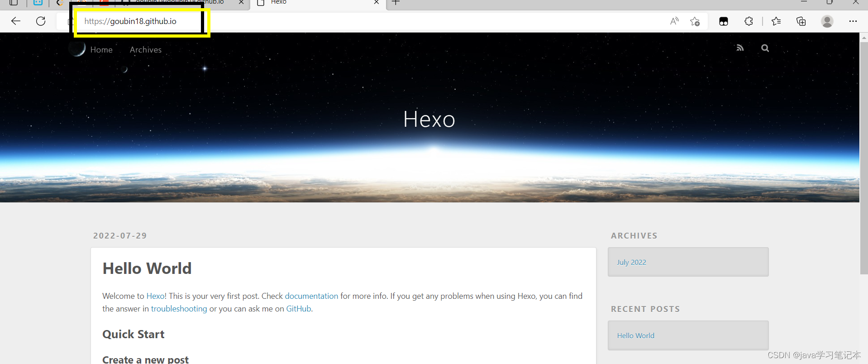Screen dimensions: 868x364
Task: Open the troubleshooting link
Action: (x=179, y=309)
